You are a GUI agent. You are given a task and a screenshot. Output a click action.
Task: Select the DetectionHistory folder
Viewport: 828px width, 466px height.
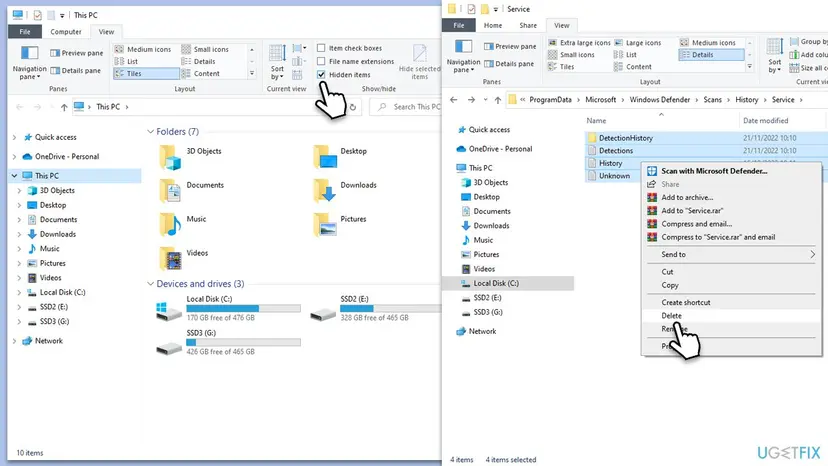[625, 138]
